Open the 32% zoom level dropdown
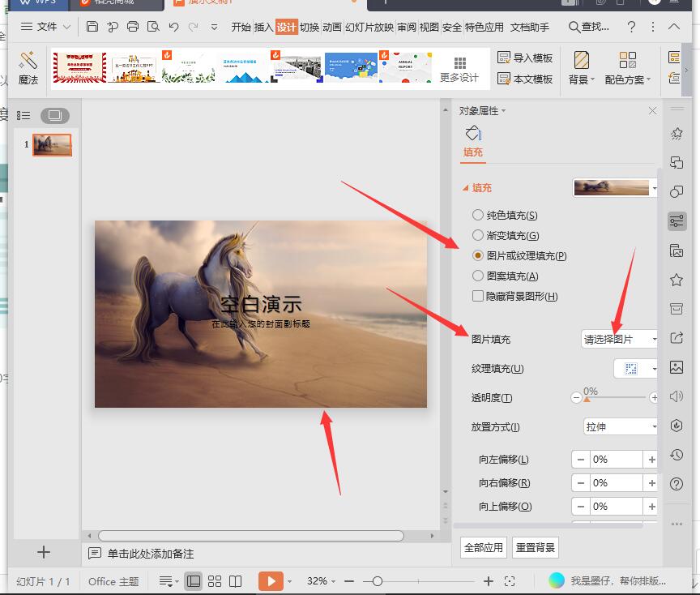700x595 pixels. click(x=321, y=581)
